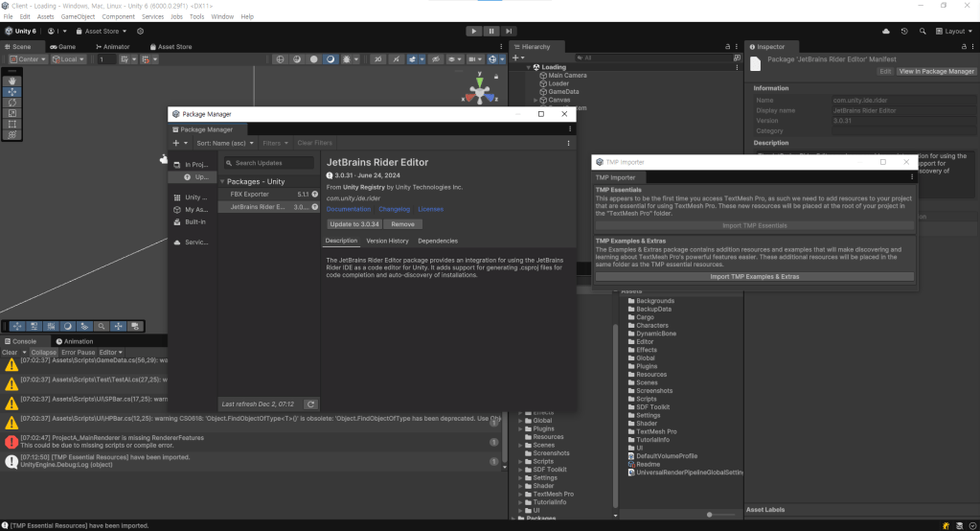Select the Rotate tool in Scene view
980x531 pixels.
12,103
